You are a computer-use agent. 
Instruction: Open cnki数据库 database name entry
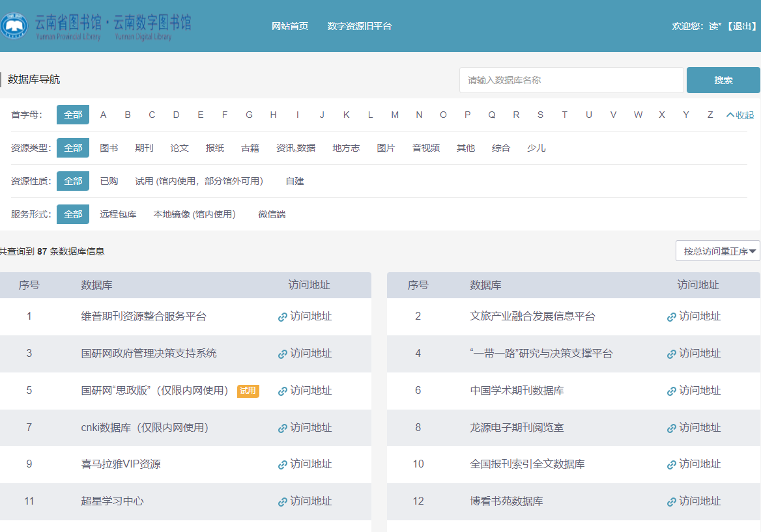pyautogui.click(x=145, y=428)
